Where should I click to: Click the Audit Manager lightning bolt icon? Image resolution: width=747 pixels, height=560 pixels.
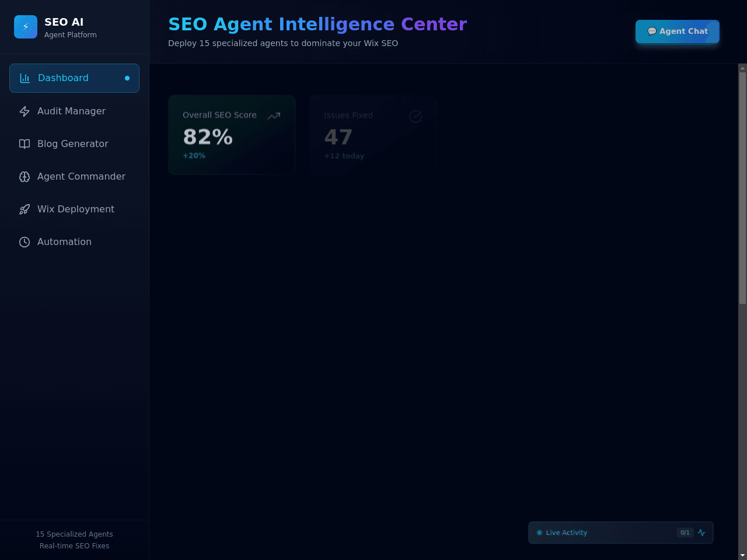[x=25, y=111]
